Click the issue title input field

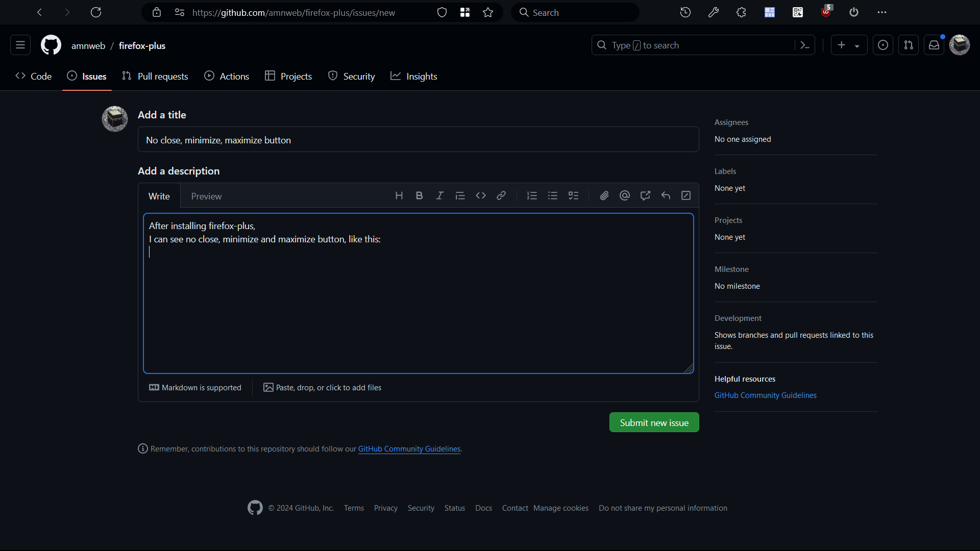[418, 139]
